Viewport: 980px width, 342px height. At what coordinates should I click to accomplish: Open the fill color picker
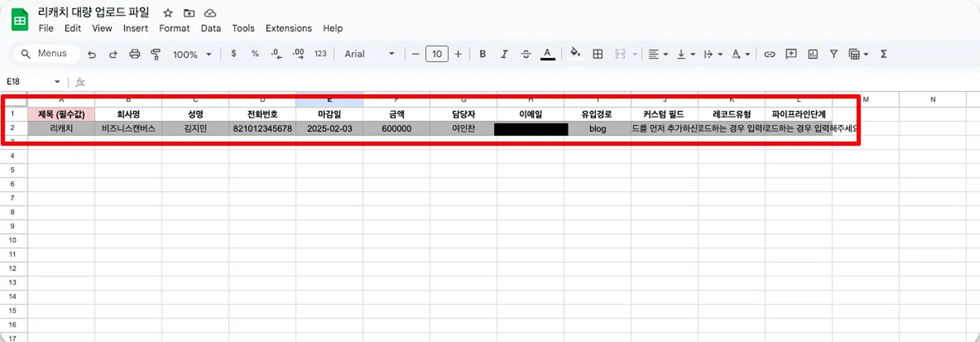tap(575, 53)
